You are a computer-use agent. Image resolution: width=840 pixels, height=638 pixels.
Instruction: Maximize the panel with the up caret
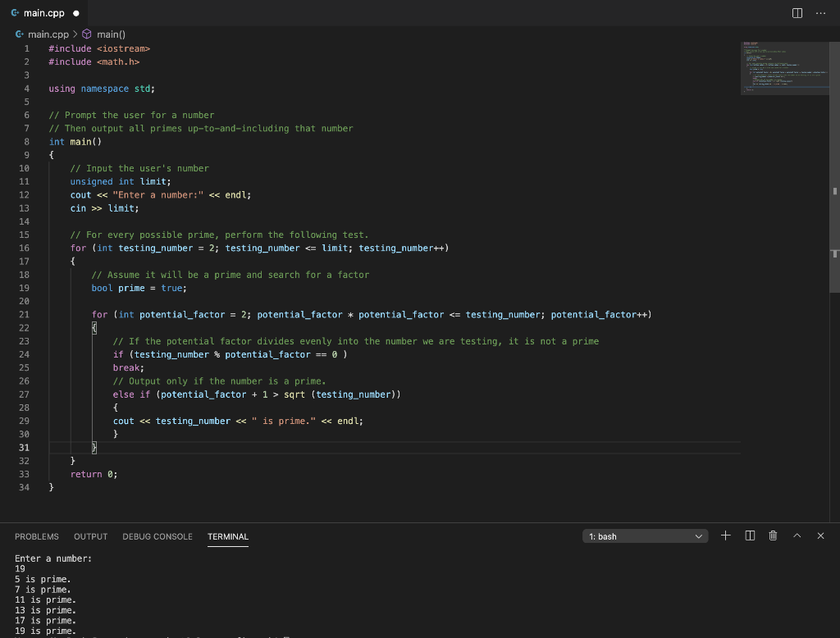click(x=797, y=535)
